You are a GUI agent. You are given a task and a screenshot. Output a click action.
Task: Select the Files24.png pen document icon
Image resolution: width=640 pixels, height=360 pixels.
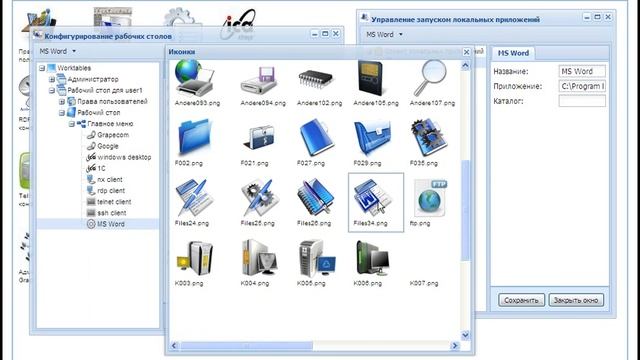[x=194, y=198]
